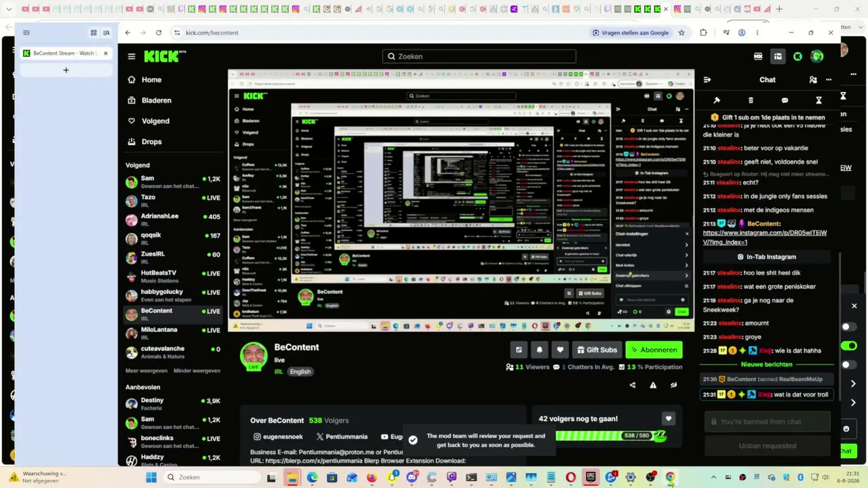
Task: Open HotBeatsTV channel in the sidebar
Action: [173, 277]
